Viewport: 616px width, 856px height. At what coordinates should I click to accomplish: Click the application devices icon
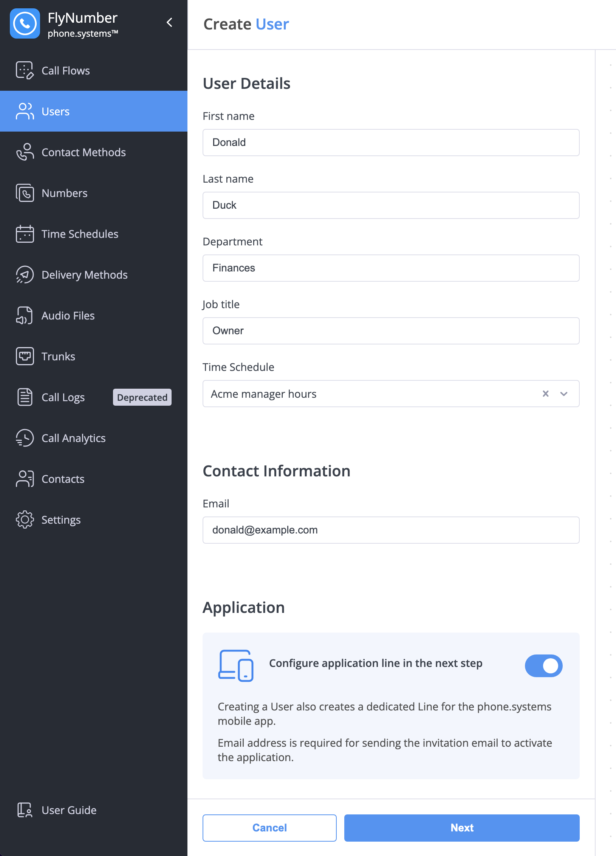(236, 665)
